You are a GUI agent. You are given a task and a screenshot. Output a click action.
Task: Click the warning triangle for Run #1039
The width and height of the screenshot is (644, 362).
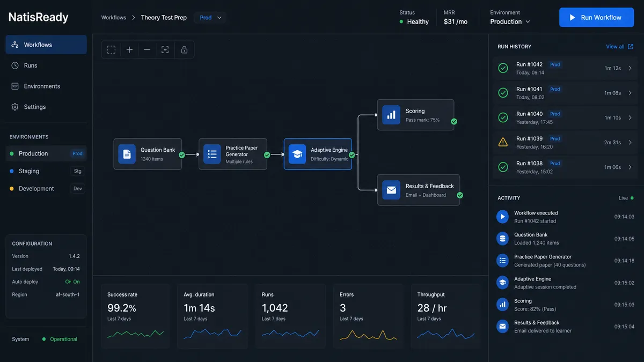pos(503,142)
